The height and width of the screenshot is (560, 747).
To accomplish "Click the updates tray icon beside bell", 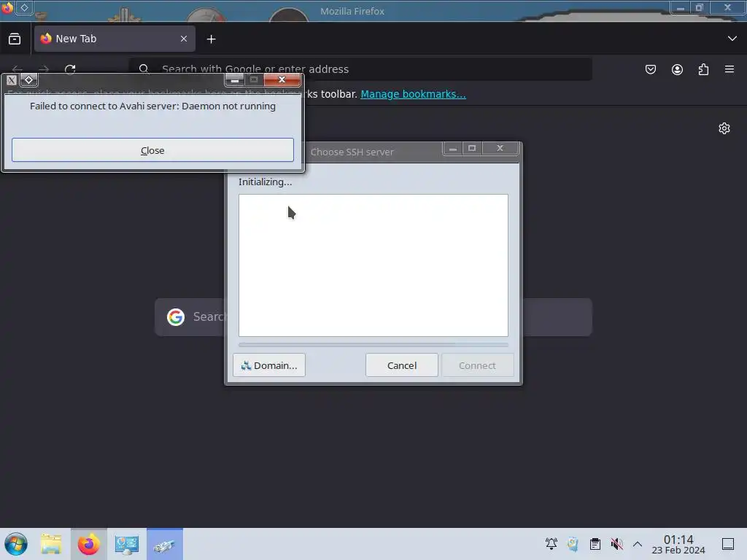I will pyautogui.click(x=573, y=544).
